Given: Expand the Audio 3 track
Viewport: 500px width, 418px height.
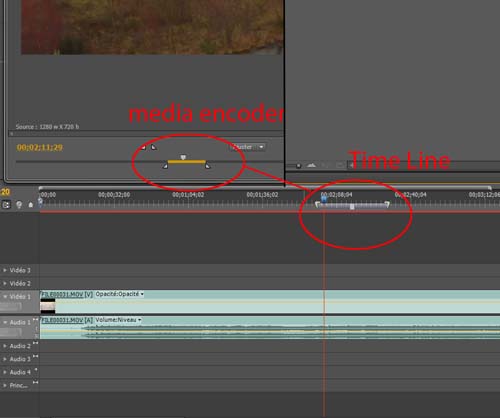Looking at the screenshot, I should [5, 359].
